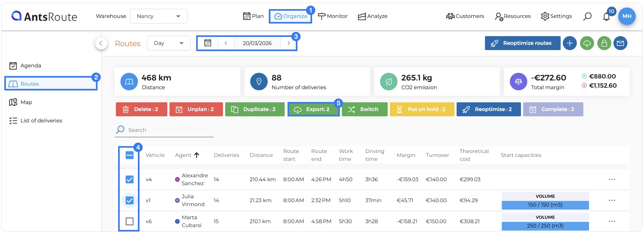Toggle the select-all header checkbox

coord(130,155)
